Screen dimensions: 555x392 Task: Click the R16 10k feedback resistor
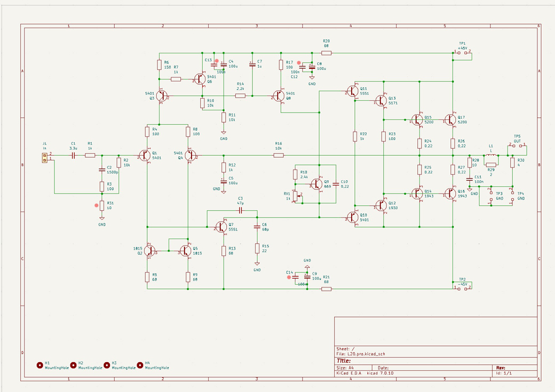(x=279, y=155)
